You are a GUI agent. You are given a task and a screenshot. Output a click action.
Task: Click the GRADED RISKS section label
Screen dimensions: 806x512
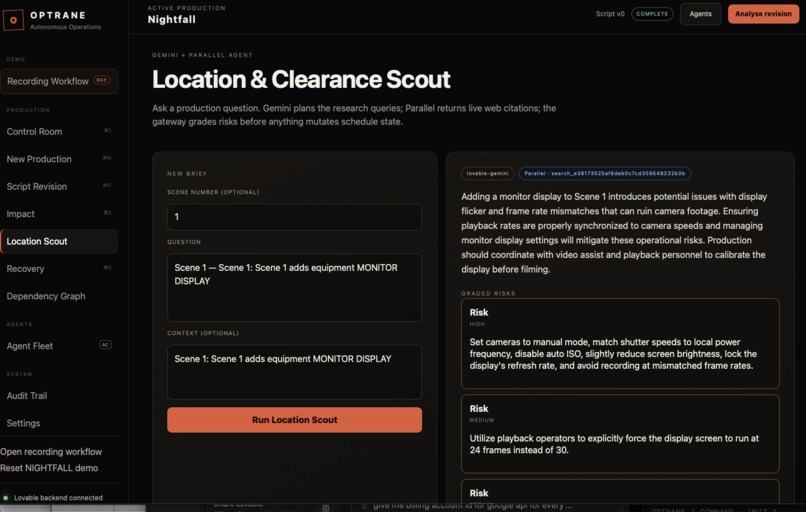(488, 294)
